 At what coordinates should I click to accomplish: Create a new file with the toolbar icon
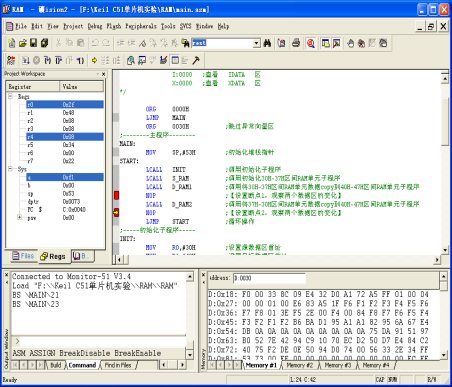click(12, 43)
